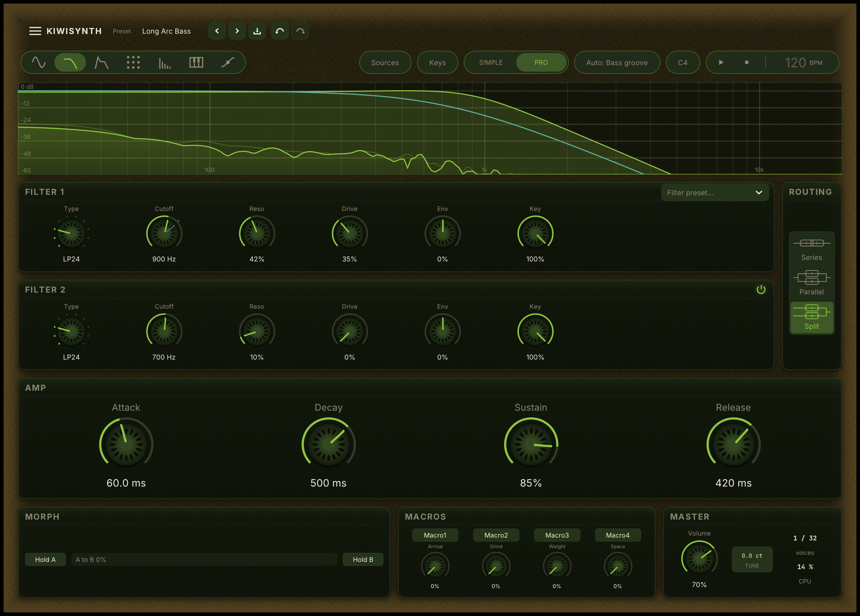Click the Hold A button
This screenshot has height=616, width=860.
pos(45,559)
